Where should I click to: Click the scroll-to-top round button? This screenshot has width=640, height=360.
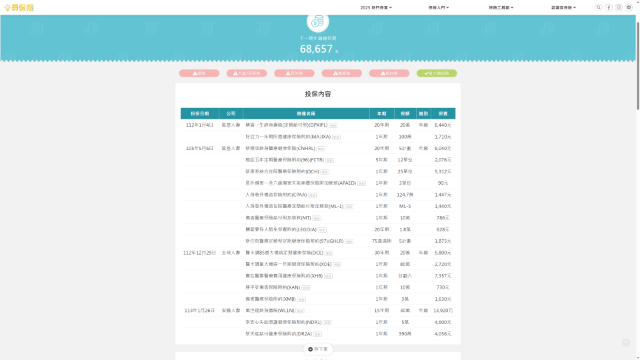pos(626,342)
